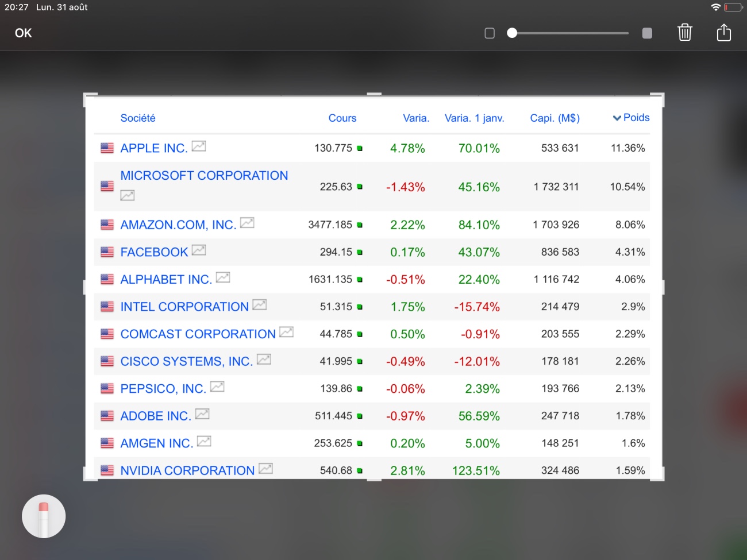Screen dimensions: 747x560
Task: Tap the opacity slider knob
Action: click(x=512, y=33)
